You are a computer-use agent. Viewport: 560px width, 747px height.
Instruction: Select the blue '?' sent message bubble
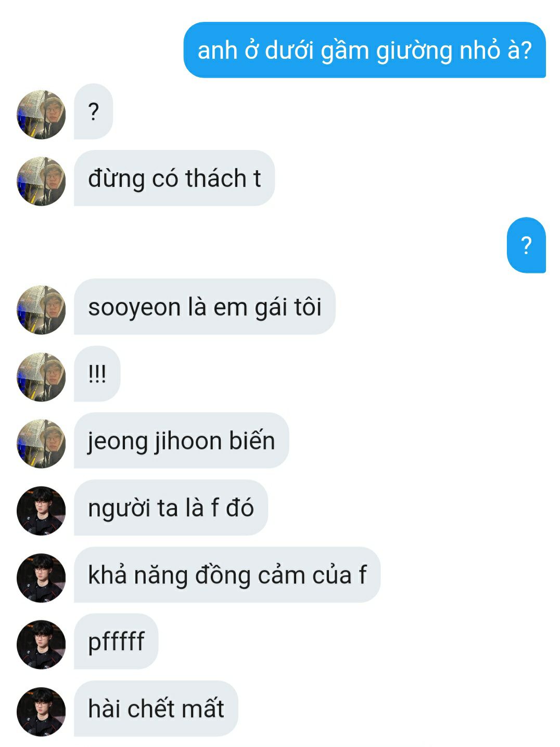(526, 245)
